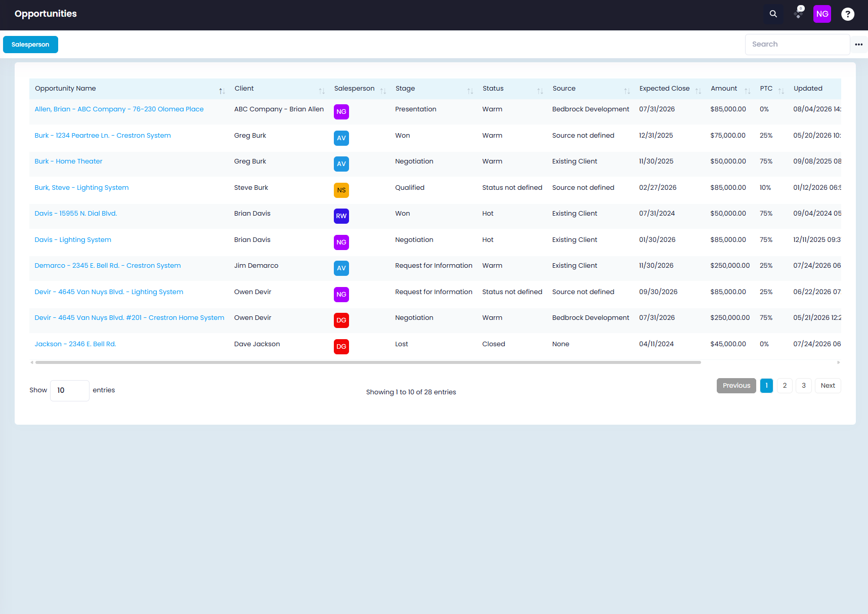The height and width of the screenshot is (614, 868).
Task: Click AV badge in Demarco row
Action: point(341,268)
